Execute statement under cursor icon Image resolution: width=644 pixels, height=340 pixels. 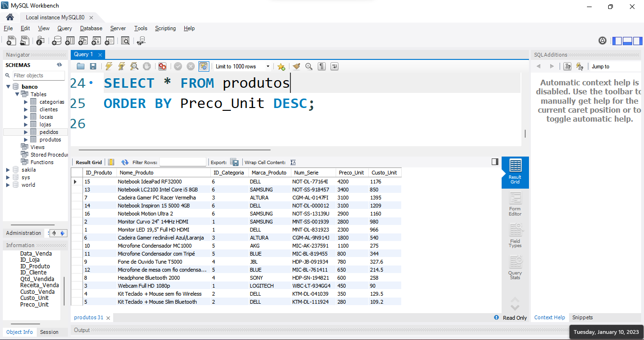pos(122,66)
